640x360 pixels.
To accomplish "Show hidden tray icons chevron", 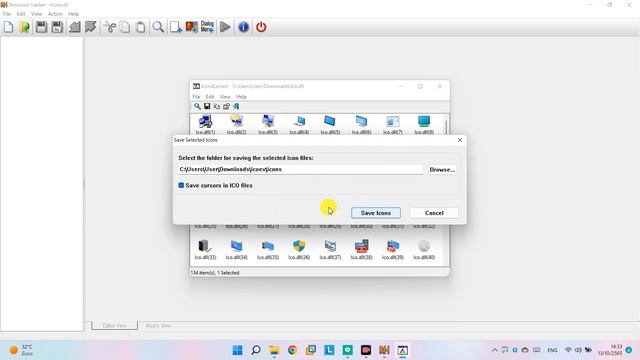I will click(495, 350).
